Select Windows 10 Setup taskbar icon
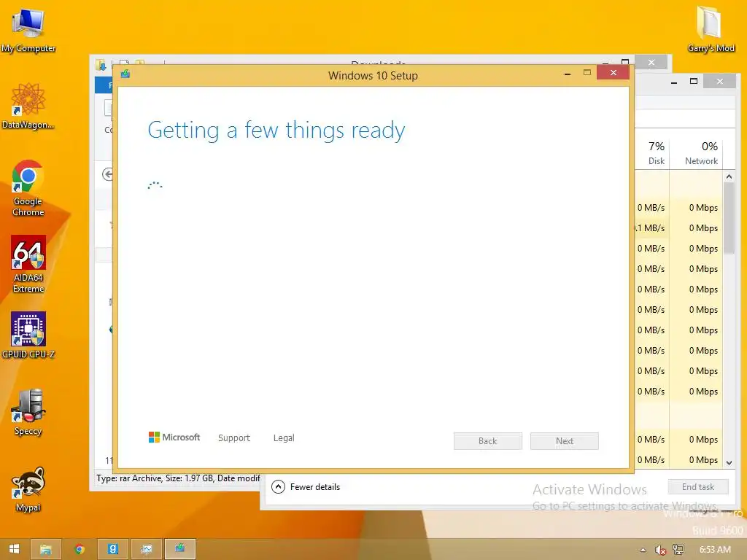Screen dimensions: 747x560 click(x=179, y=549)
